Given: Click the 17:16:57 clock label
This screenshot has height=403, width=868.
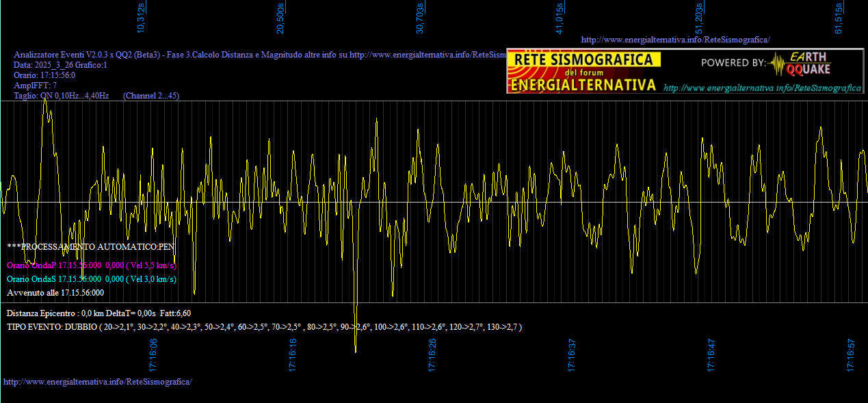Looking at the screenshot, I should pos(852,355).
